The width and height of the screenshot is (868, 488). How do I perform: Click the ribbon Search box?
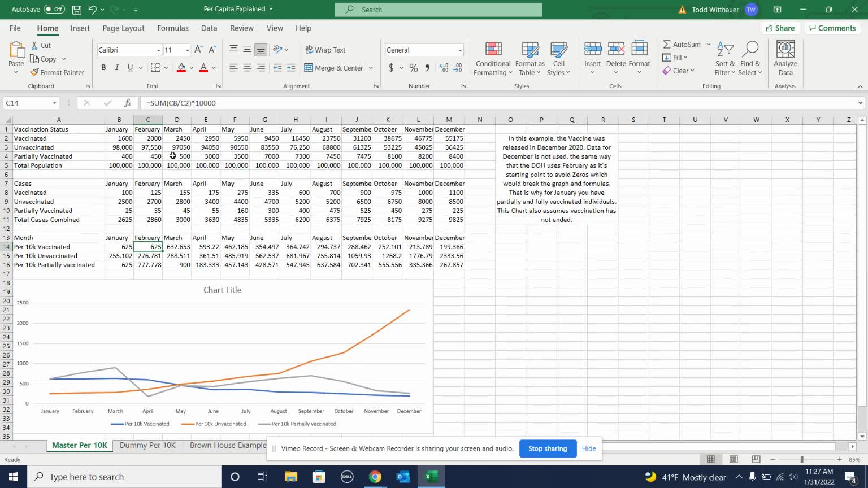439,10
